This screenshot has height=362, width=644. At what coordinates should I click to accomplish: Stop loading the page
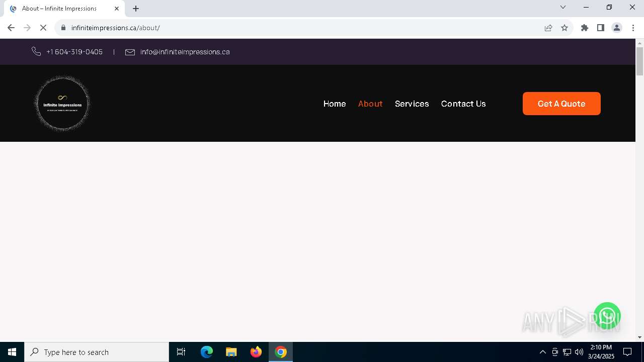[43, 28]
